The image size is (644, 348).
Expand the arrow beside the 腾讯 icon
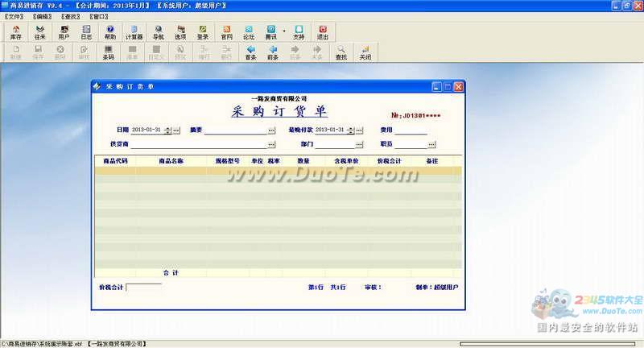click(284, 31)
